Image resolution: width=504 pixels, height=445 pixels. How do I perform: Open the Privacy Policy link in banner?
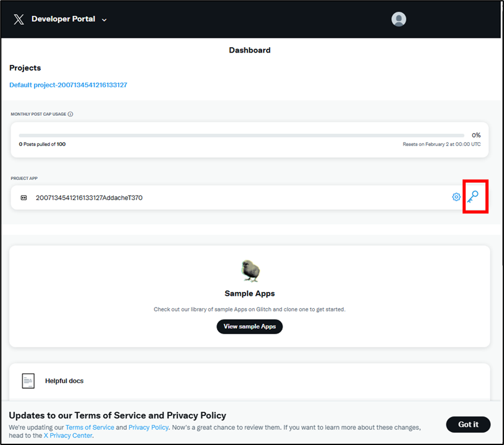pyautogui.click(x=148, y=428)
